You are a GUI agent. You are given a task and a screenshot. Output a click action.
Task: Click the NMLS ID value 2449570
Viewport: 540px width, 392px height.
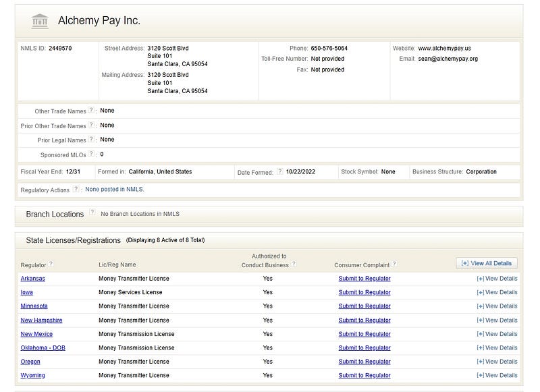pyautogui.click(x=60, y=48)
